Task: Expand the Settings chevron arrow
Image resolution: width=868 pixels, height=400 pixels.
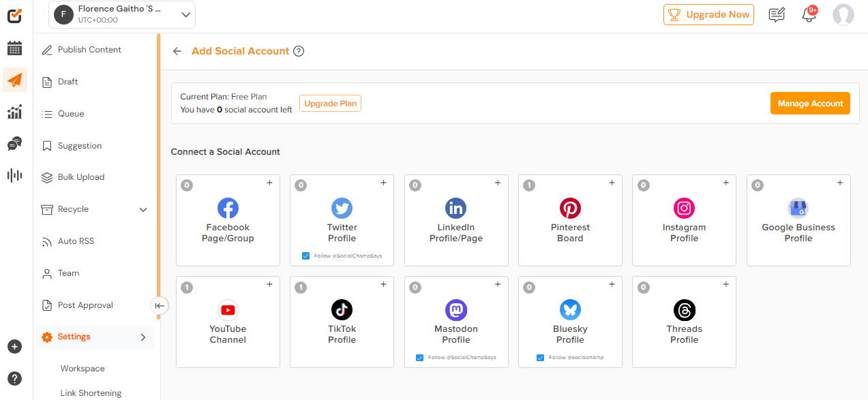Action: click(143, 337)
